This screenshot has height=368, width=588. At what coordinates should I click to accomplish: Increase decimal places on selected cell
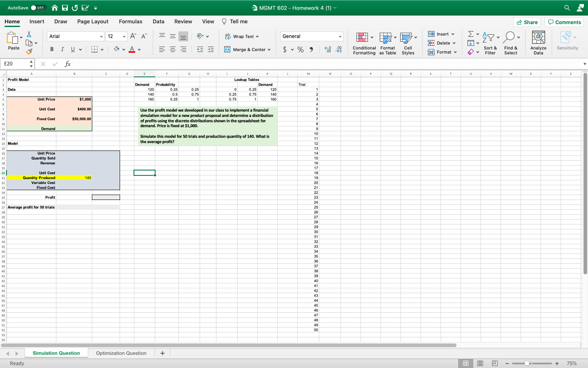tap(327, 49)
